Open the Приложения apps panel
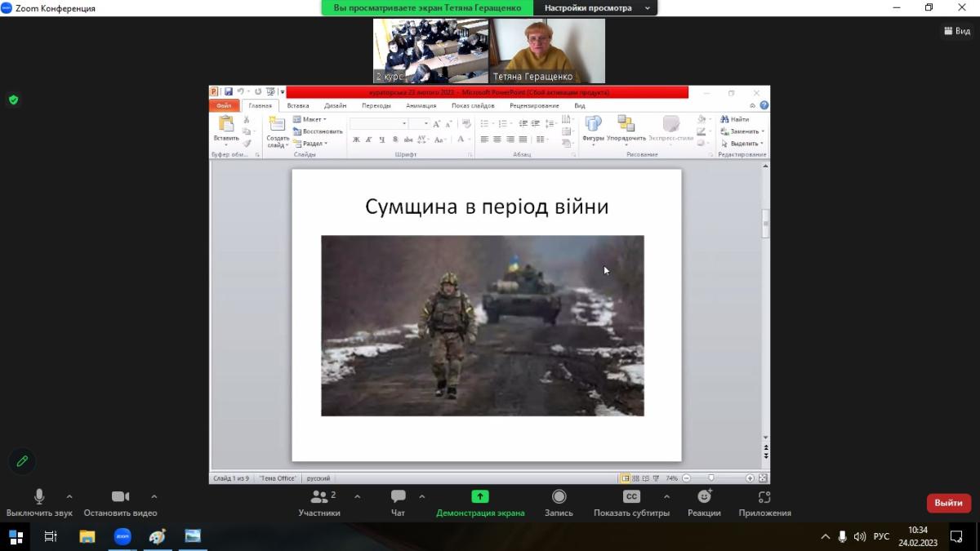The height and width of the screenshot is (551, 980). tap(764, 502)
